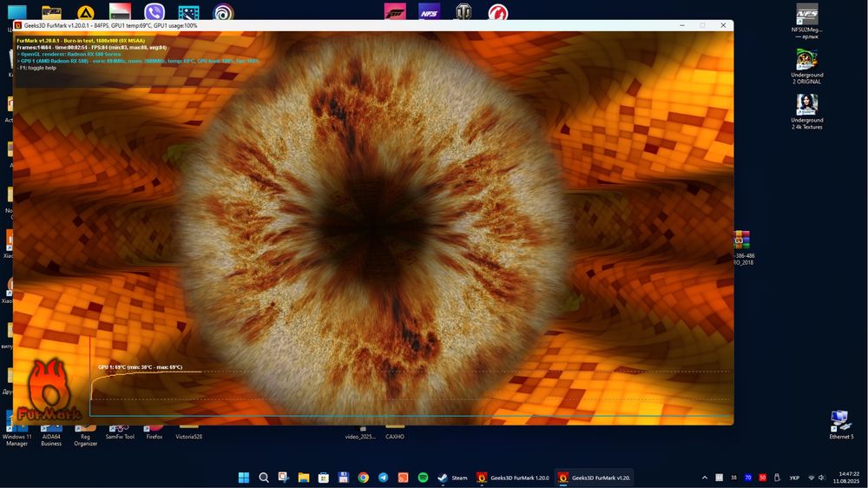Click the GPU 1 temperature graph line
The height and width of the screenshot is (488, 868).
click(147, 373)
